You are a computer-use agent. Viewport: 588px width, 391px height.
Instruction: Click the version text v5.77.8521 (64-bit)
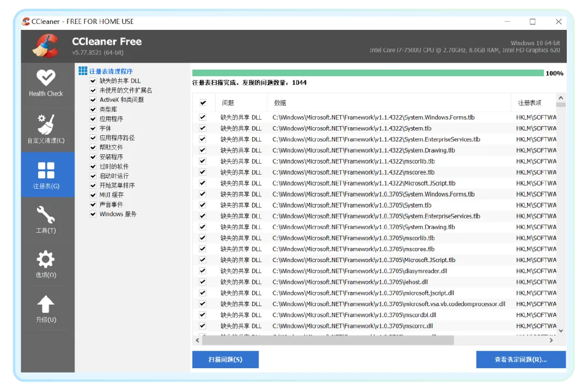(98, 52)
